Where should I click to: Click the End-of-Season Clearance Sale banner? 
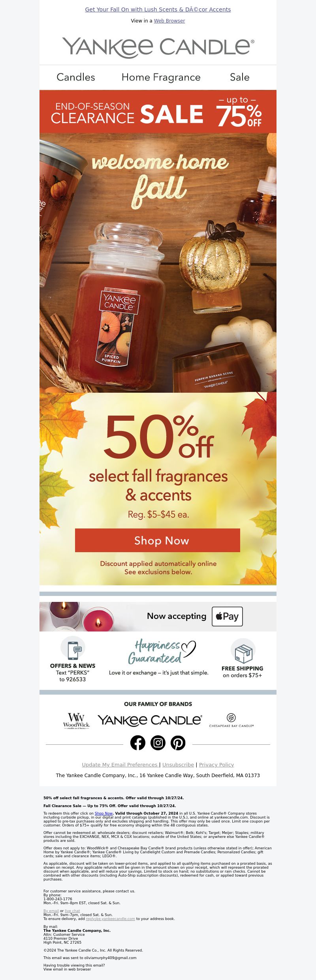(x=158, y=112)
